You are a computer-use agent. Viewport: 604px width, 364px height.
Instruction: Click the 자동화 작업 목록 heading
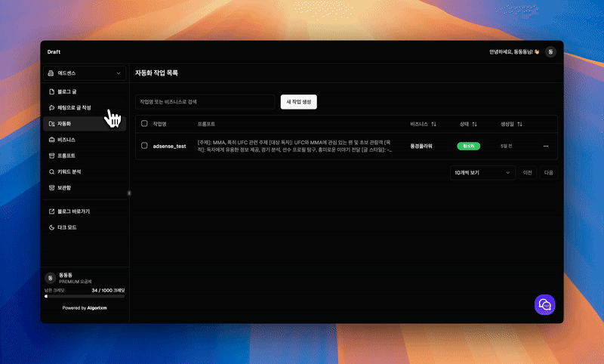(156, 73)
